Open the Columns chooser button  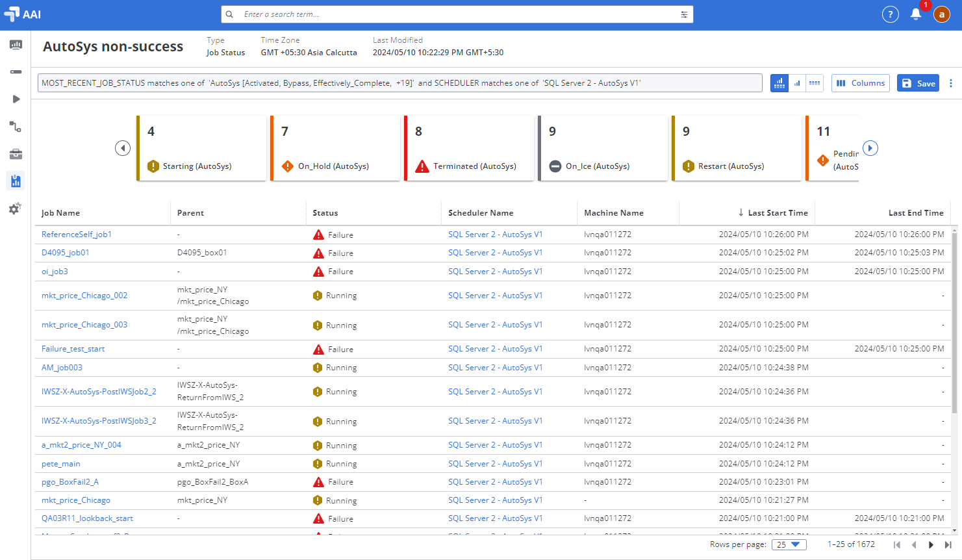861,83
